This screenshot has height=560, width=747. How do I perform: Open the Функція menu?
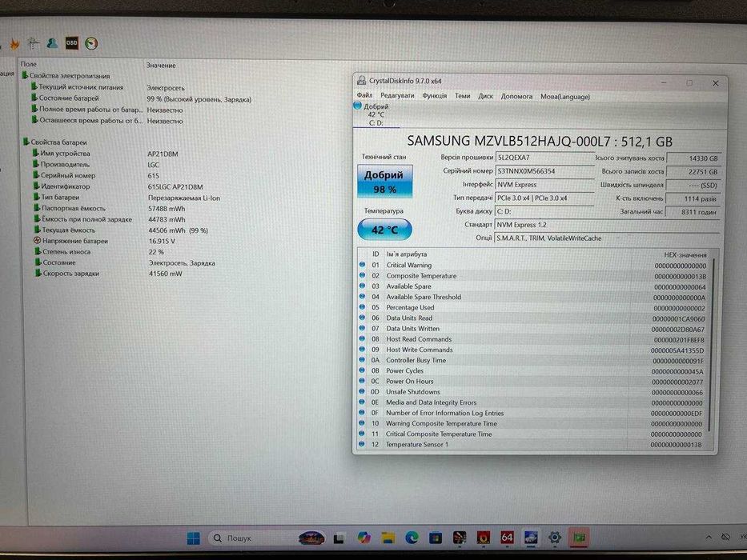pyautogui.click(x=435, y=96)
